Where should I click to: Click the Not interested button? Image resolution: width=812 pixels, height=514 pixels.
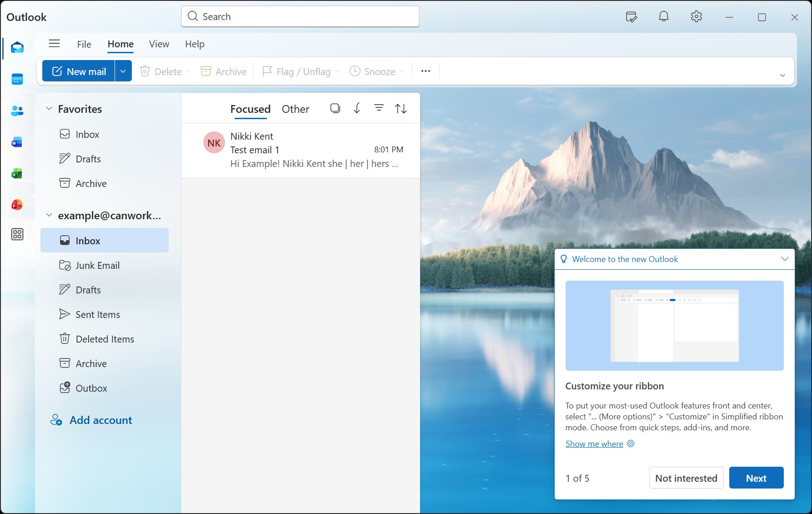click(x=686, y=478)
